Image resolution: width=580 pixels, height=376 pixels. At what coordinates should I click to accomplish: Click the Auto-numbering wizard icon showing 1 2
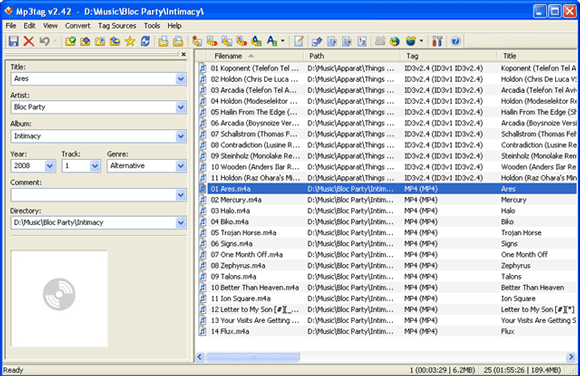(362, 41)
